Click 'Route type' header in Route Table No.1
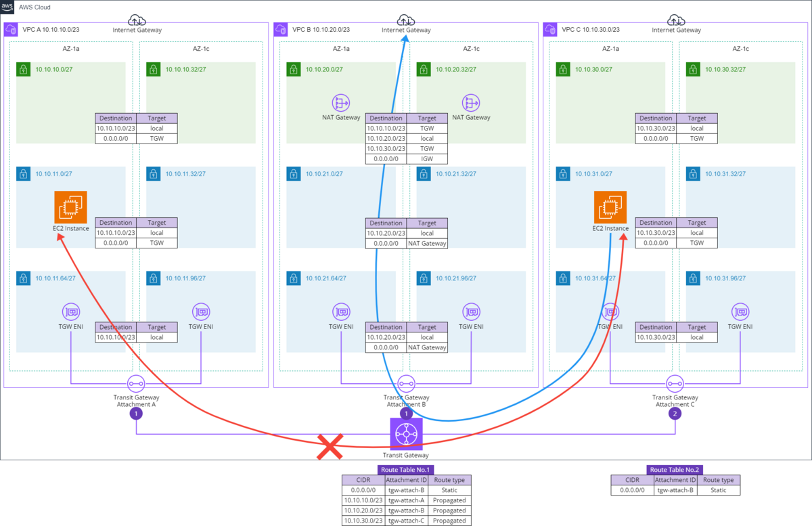This screenshot has width=812, height=526. click(449, 480)
